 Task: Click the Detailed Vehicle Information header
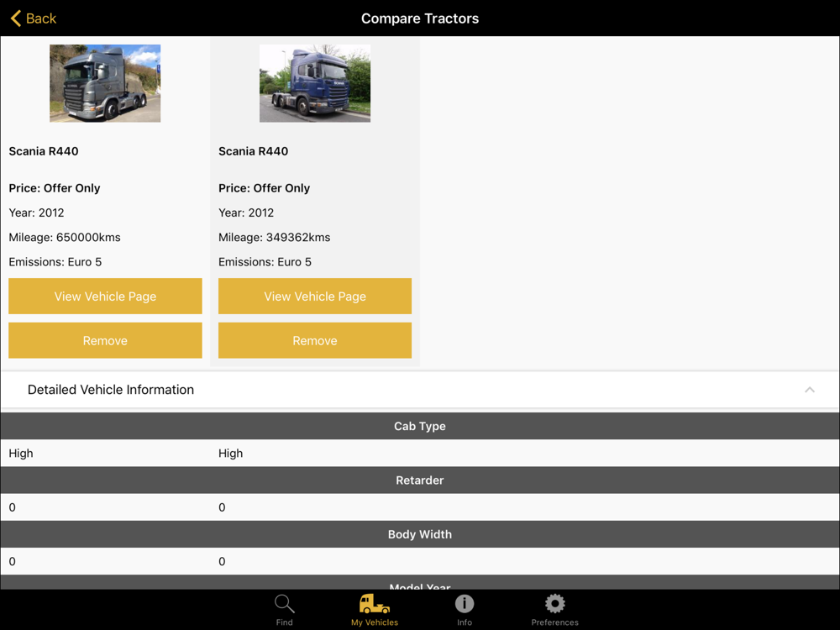pos(420,390)
